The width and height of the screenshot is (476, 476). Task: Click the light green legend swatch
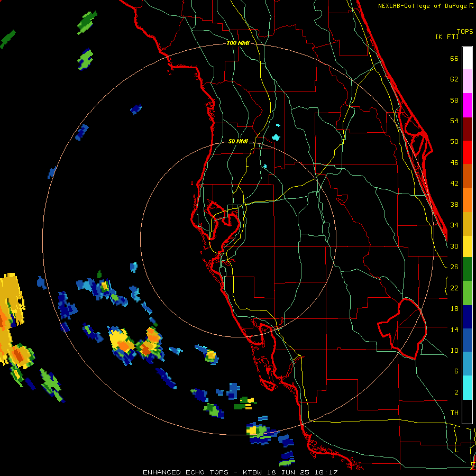[467, 293]
